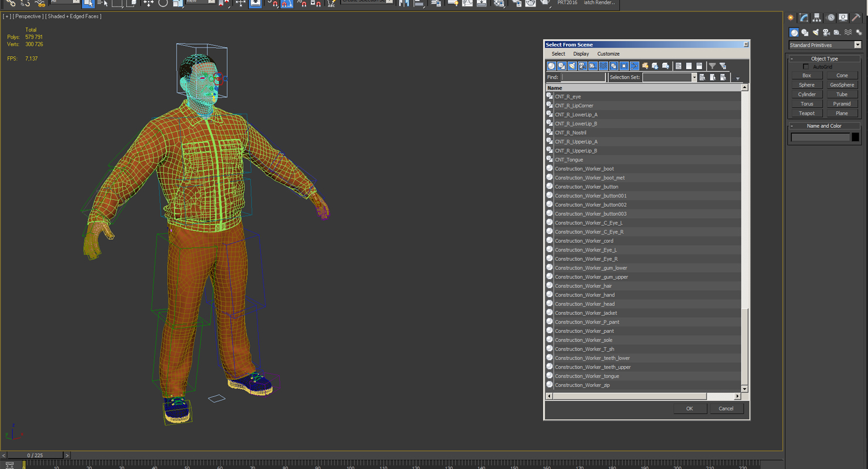This screenshot has width=868, height=469.
Task: Click Select All icon in dialog toolbar
Action: coord(679,66)
